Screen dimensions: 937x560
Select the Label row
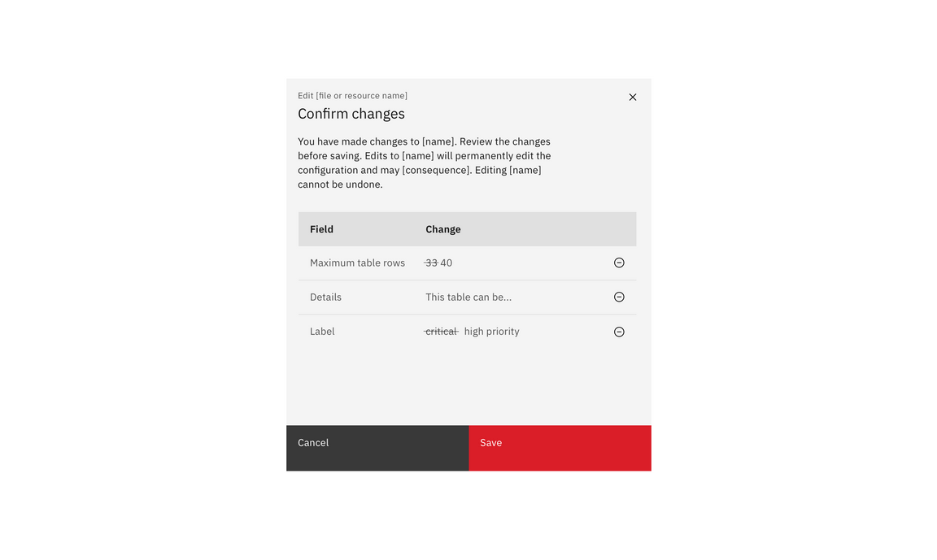322,331
